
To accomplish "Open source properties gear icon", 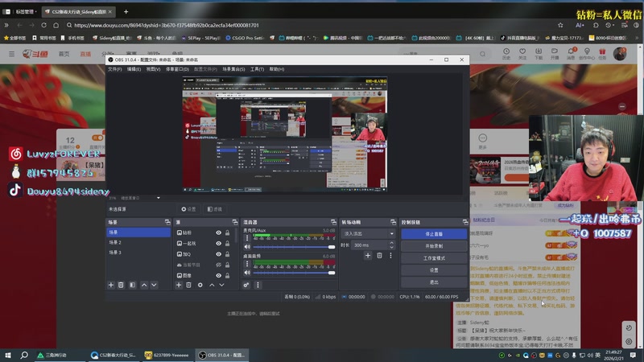I will [200, 285].
